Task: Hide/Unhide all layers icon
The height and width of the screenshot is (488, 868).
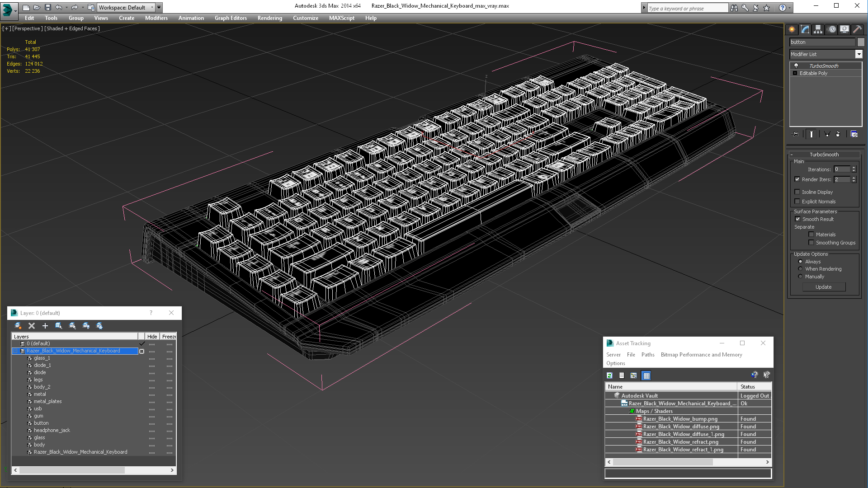Action: click(x=86, y=326)
